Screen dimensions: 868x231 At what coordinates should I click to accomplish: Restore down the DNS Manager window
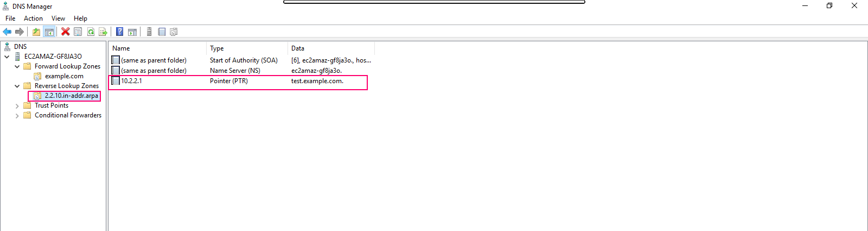coord(829,5)
